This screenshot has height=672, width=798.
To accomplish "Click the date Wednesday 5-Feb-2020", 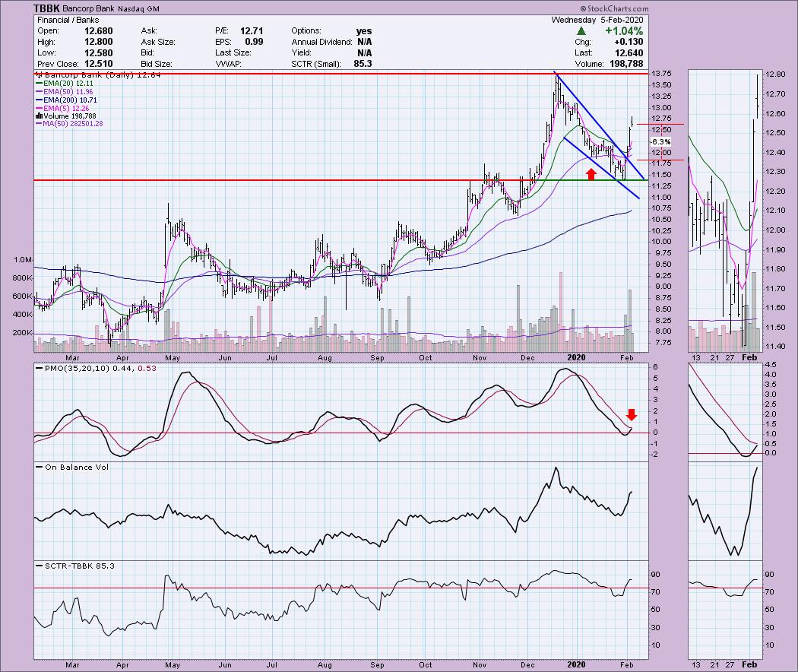I will [597, 20].
